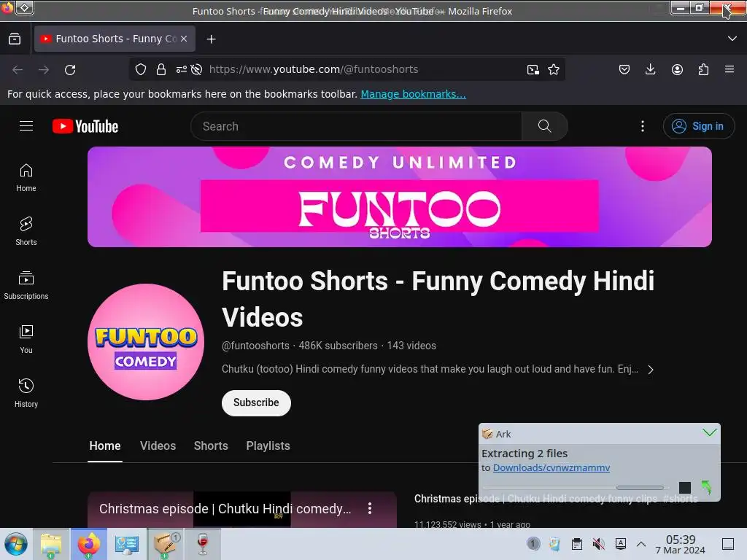Close the Funtoo Shorts tab
This screenshot has width=747, height=560.
(x=184, y=39)
